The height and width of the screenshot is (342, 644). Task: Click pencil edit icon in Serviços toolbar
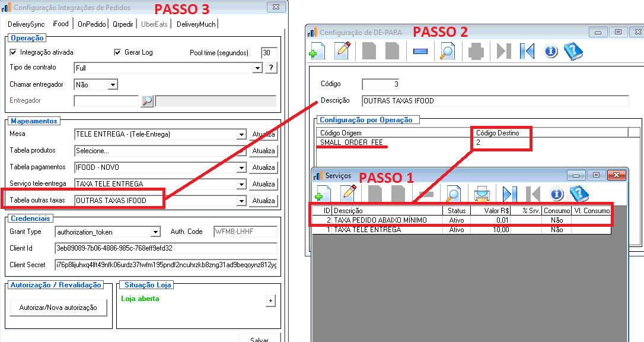(x=348, y=193)
